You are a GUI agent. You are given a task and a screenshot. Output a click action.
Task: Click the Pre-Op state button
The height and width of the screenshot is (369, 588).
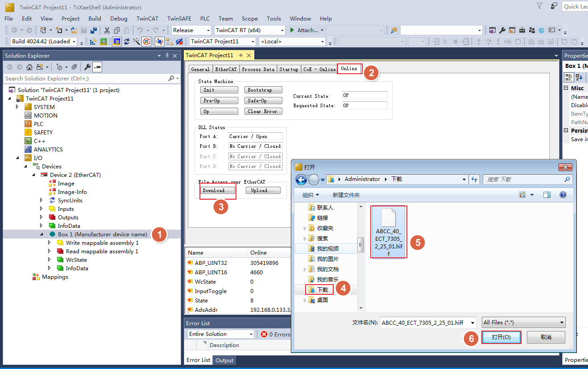(219, 101)
